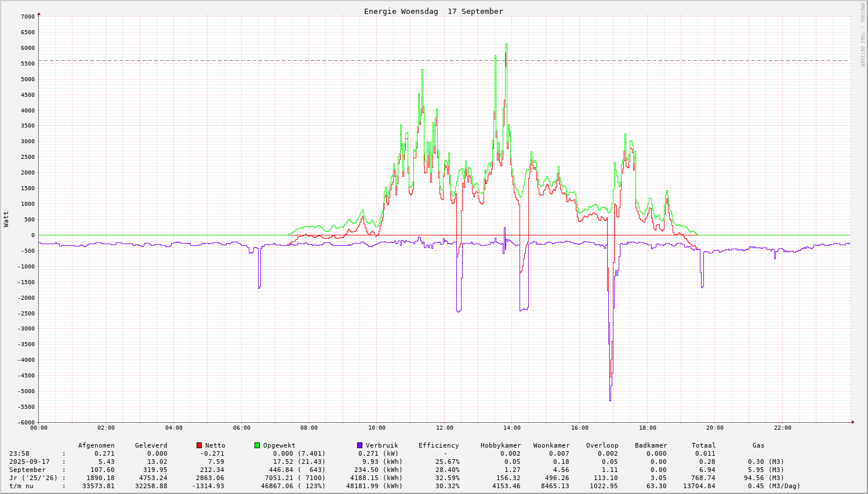868x494 pixels.
Task: Click the Totaal column header
Action: coord(703,446)
